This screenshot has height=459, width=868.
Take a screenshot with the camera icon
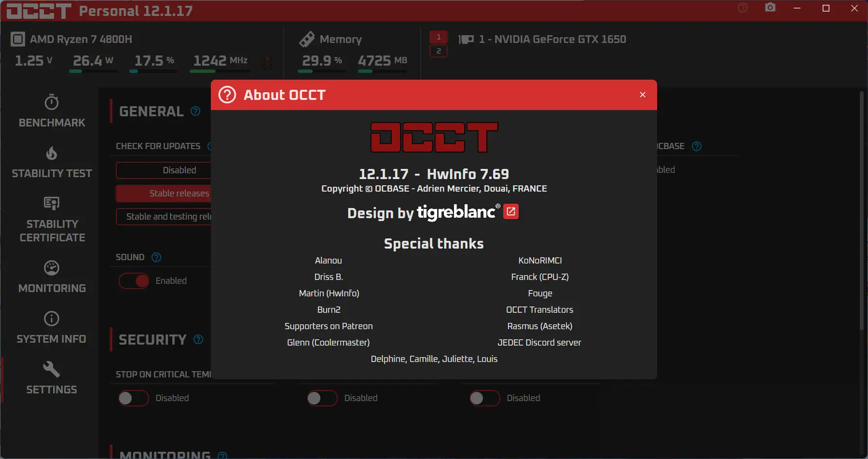771,8
